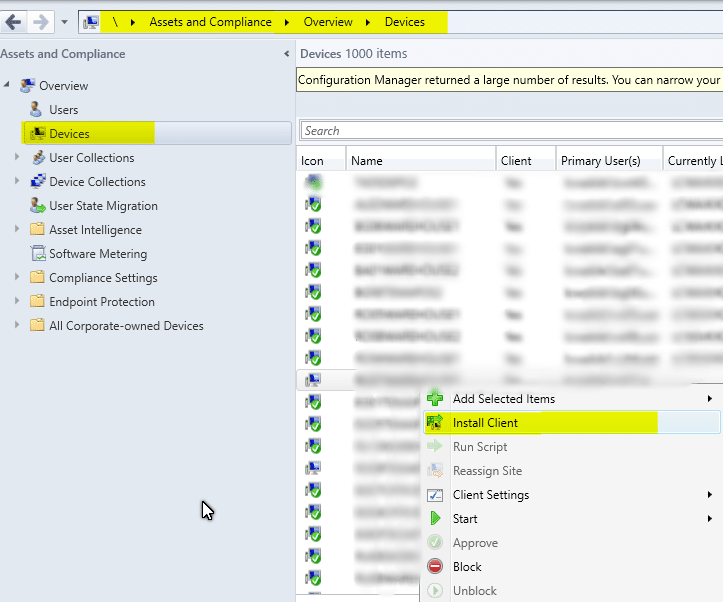The height and width of the screenshot is (602, 723).
Task: Select All Corporate-owned Devices node
Action: pyautogui.click(x=126, y=325)
